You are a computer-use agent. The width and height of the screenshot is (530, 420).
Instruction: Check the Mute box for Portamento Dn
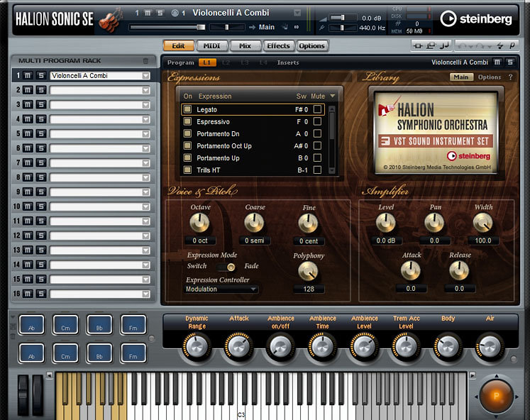(x=317, y=133)
